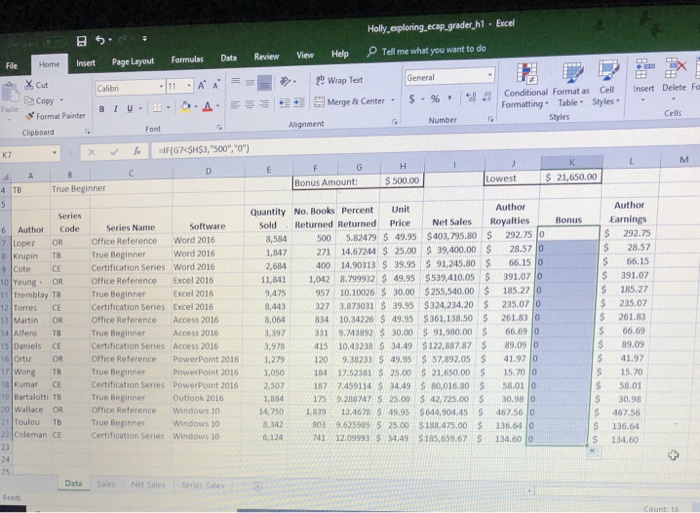The image size is (700, 513).
Task: Expand the Customize Quick Access Toolbar arrow
Action: pos(145,39)
